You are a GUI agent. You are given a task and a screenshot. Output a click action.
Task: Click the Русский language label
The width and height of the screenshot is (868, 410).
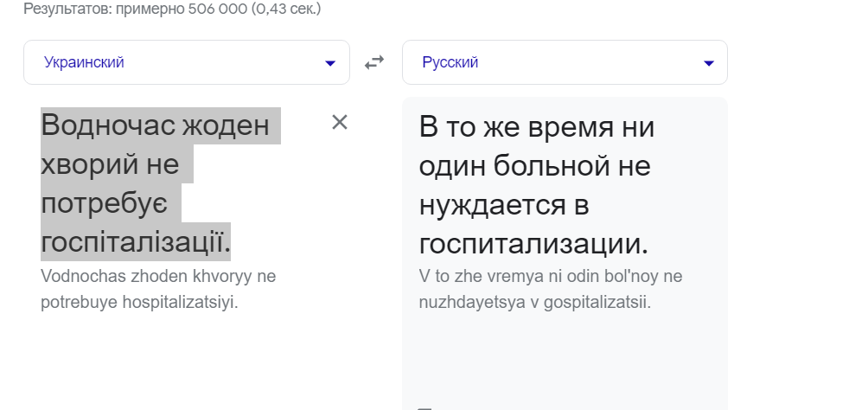450,62
